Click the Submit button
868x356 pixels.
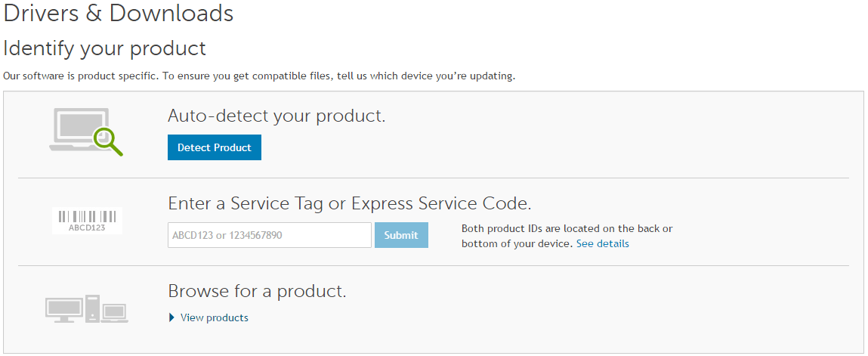point(401,235)
